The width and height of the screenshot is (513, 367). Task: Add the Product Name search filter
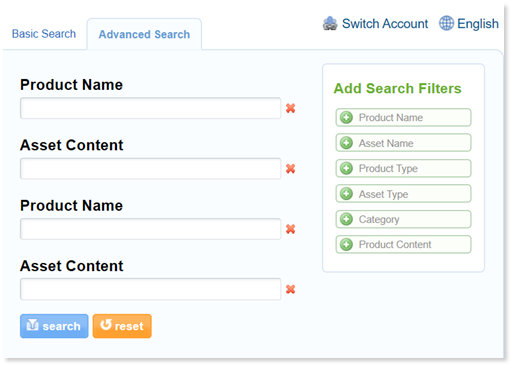(x=403, y=117)
